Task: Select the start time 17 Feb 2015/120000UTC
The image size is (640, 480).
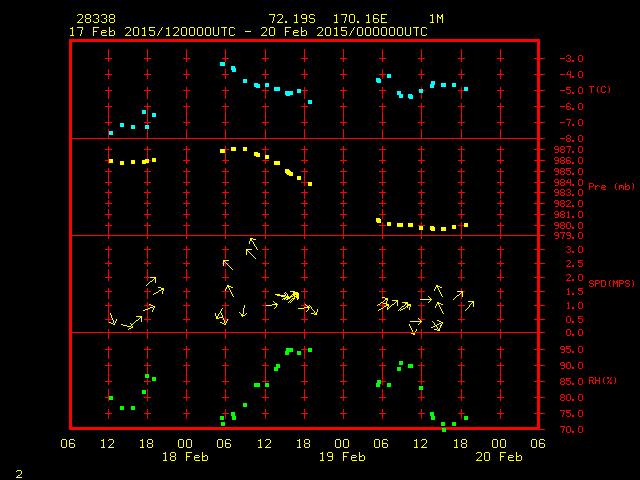Action: click(152, 32)
